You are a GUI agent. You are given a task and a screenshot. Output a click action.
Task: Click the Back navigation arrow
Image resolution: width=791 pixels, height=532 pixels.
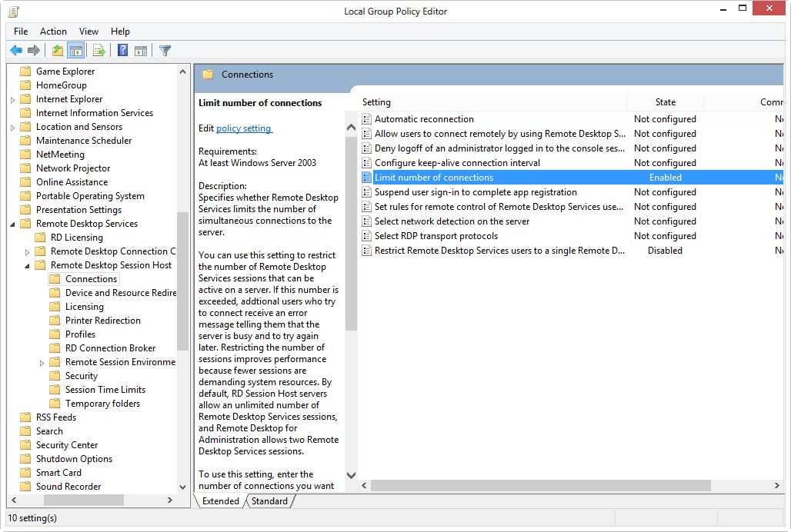[16, 50]
